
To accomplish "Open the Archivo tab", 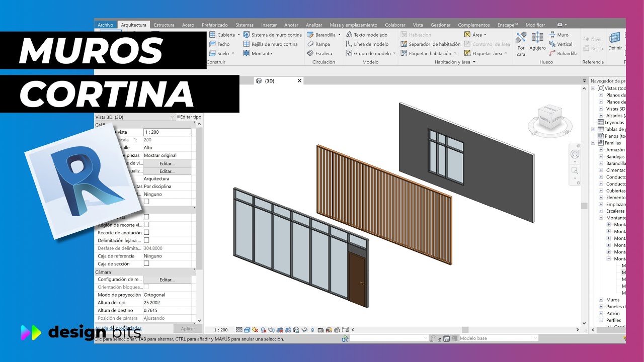I will (106, 25).
